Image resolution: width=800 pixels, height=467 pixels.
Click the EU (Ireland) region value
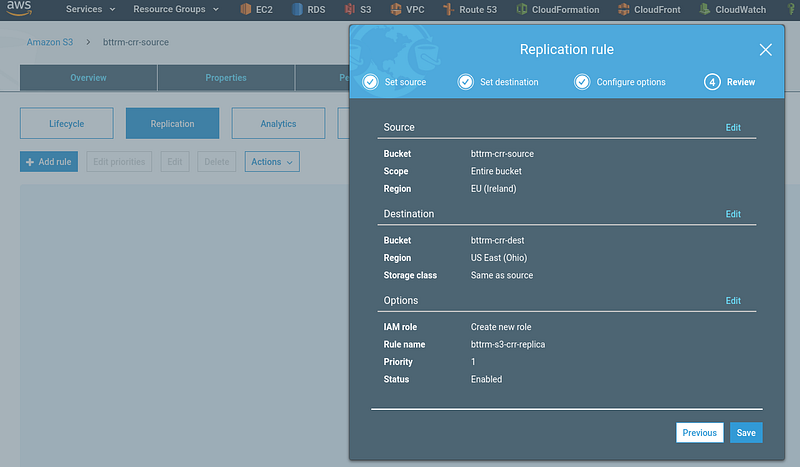(493, 189)
